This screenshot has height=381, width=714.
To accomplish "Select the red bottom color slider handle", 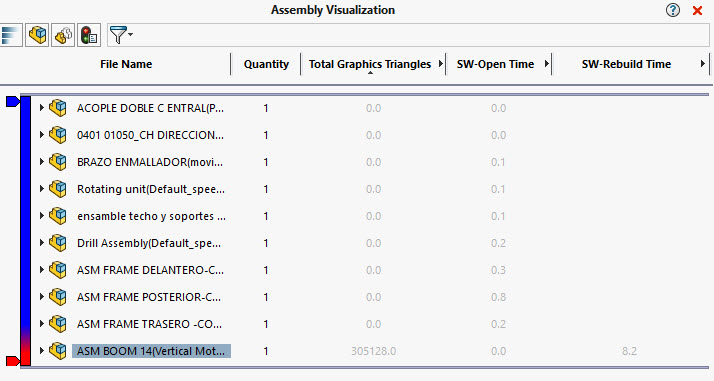I will coord(13,361).
